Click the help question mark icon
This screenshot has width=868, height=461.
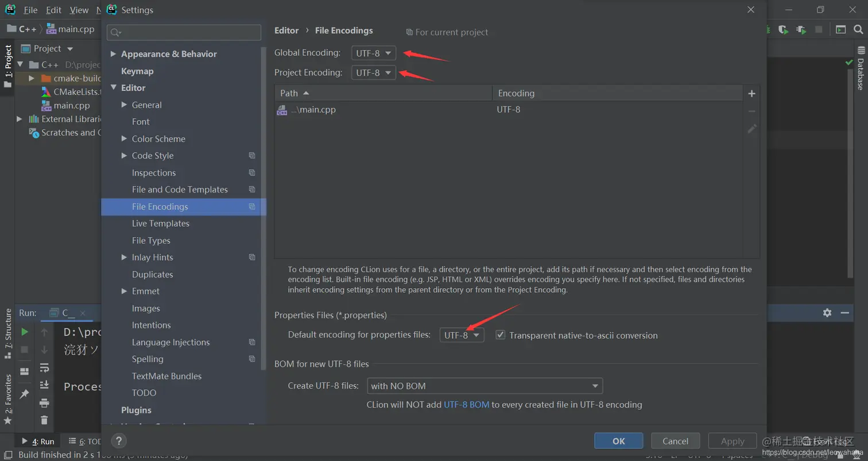point(118,441)
